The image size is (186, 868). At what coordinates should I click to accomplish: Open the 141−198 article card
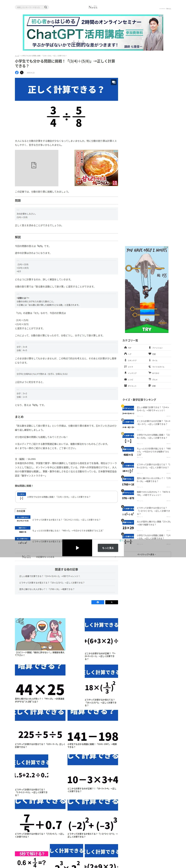(93, 729)
